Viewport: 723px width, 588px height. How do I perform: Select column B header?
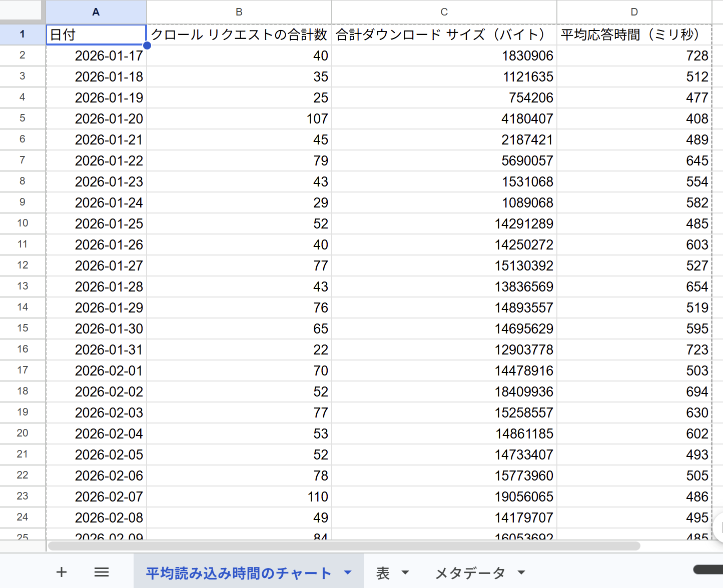point(239,11)
